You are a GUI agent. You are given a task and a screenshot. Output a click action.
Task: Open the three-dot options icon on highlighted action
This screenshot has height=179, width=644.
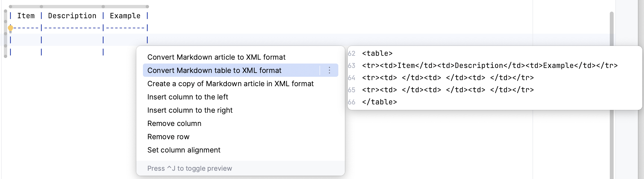click(329, 70)
